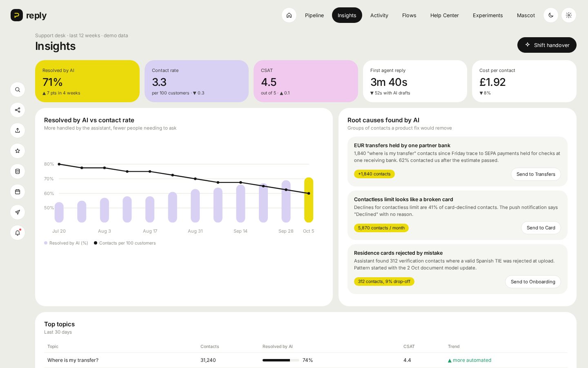
Task: Click Send to Card button
Action: coord(541,228)
